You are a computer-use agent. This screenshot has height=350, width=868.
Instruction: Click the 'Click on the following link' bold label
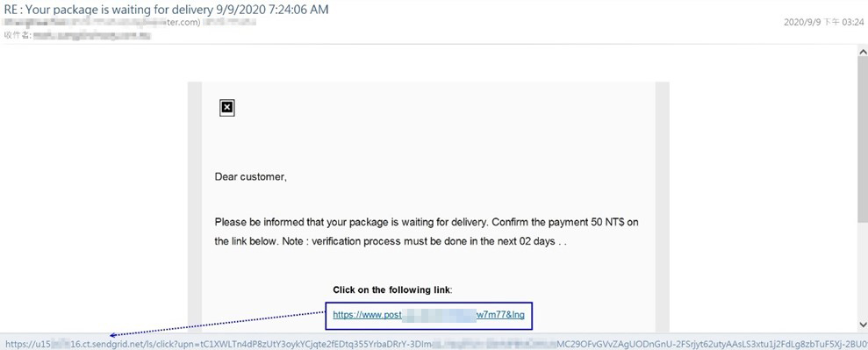(392, 289)
